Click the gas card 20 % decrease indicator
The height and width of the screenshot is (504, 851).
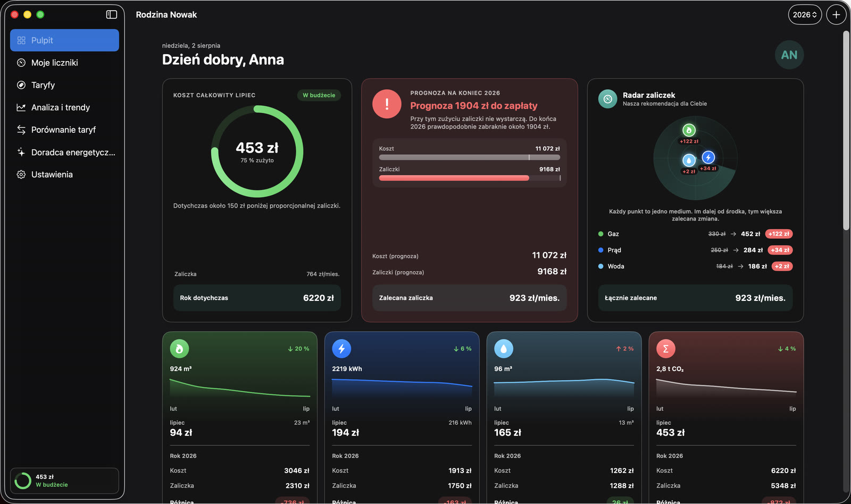298,349
